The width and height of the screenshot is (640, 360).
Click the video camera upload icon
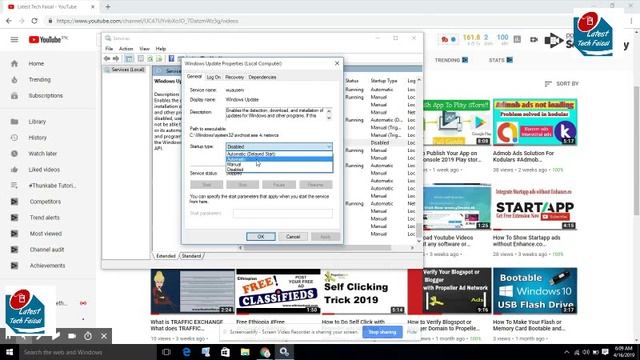534,40
